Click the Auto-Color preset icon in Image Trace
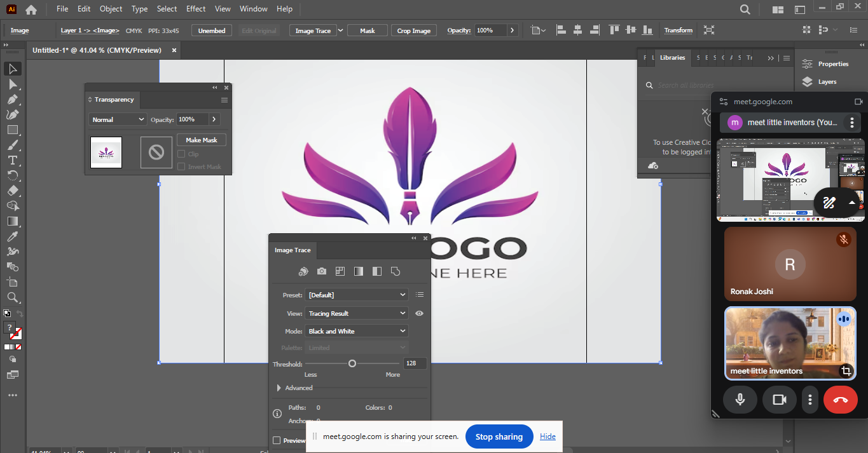Viewport: 868px width, 453px height. click(x=303, y=271)
